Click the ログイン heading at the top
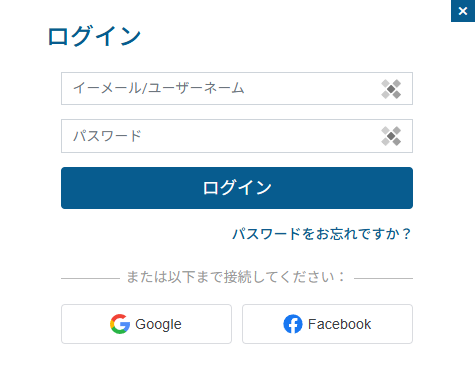Viewport: 475px width, 369px height. point(94,36)
